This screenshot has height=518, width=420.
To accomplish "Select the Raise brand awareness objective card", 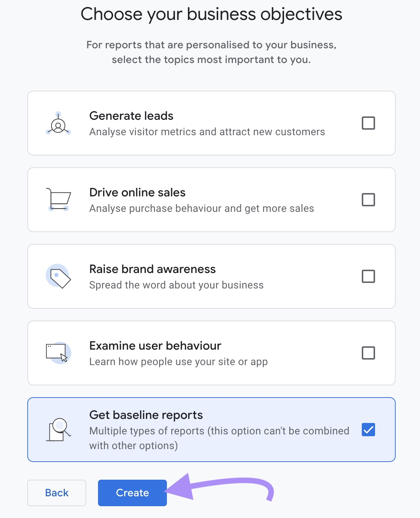I will coord(211,276).
